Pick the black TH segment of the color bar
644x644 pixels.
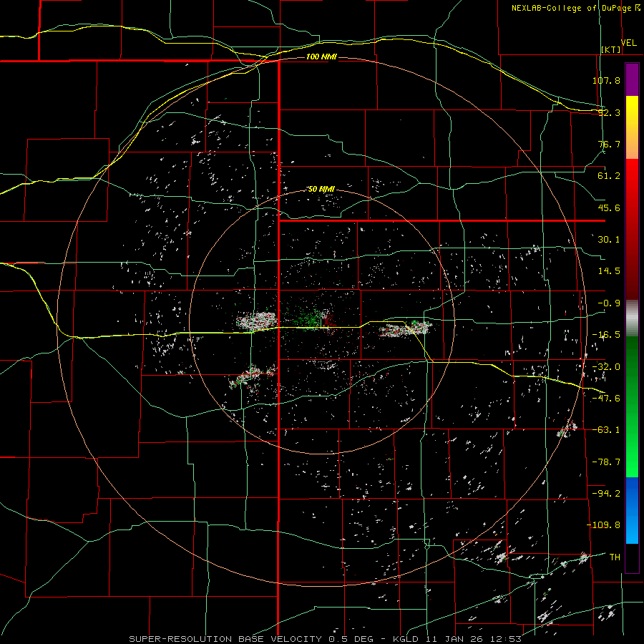tap(632, 557)
